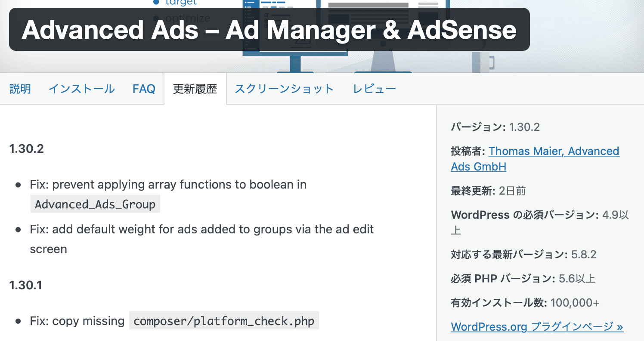Image resolution: width=644 pixels, height=341 pixels.
Task: Click the 1.30.1 changelog heading
Action: [25, 285]
